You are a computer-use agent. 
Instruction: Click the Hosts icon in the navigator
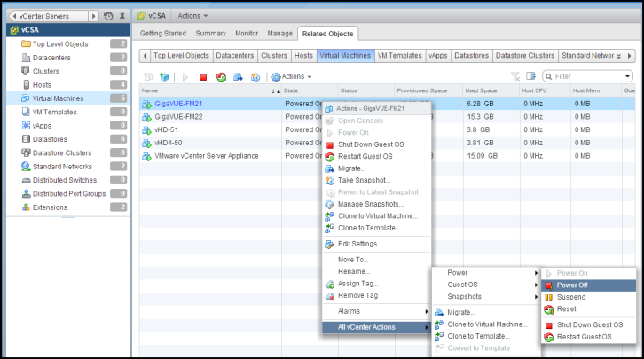point(26,84)
